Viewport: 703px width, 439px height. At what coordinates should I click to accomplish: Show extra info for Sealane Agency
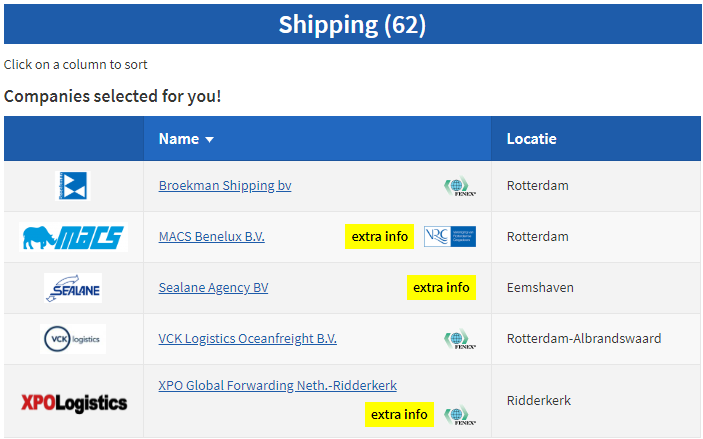441,287
